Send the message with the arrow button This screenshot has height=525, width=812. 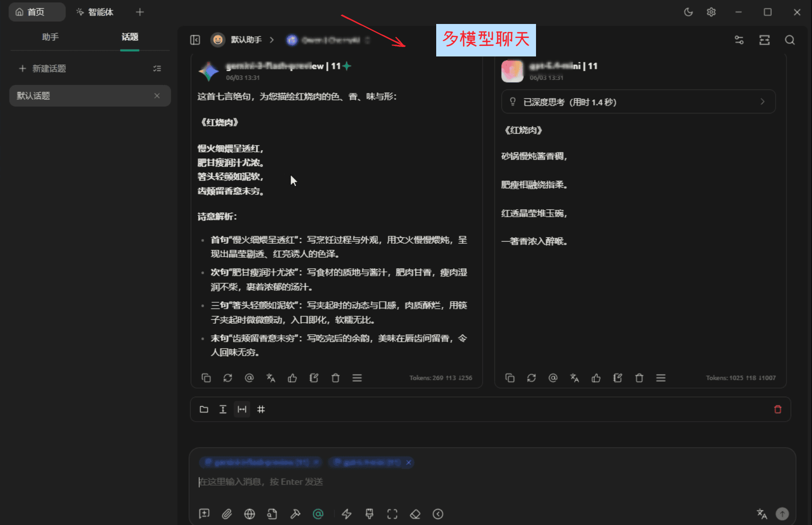[x=783, y=514]
